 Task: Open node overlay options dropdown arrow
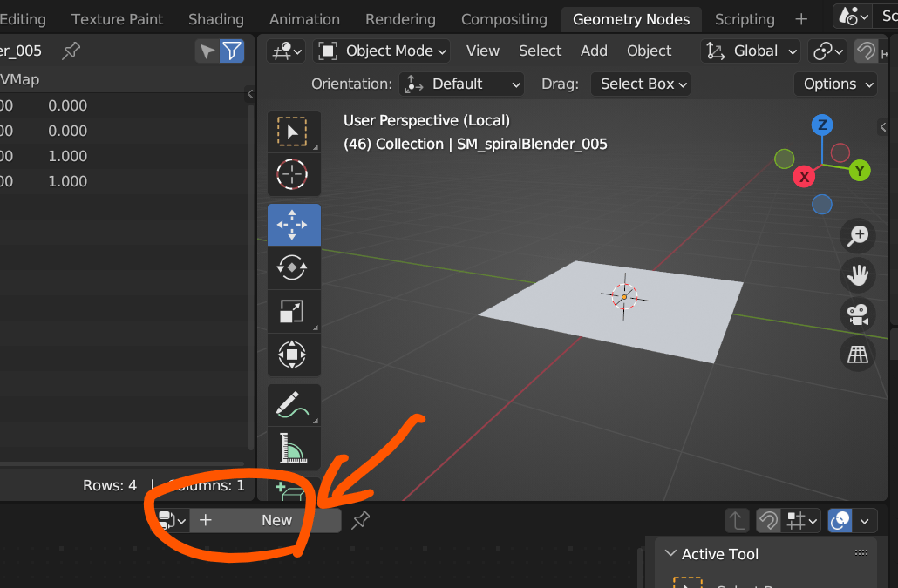tap(865, 521)
